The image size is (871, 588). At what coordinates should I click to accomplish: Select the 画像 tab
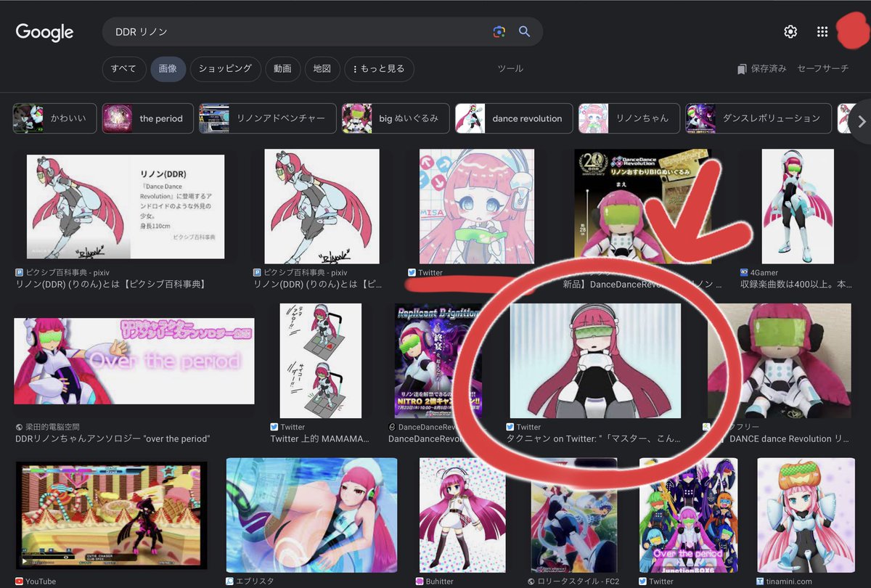point(168,69)
